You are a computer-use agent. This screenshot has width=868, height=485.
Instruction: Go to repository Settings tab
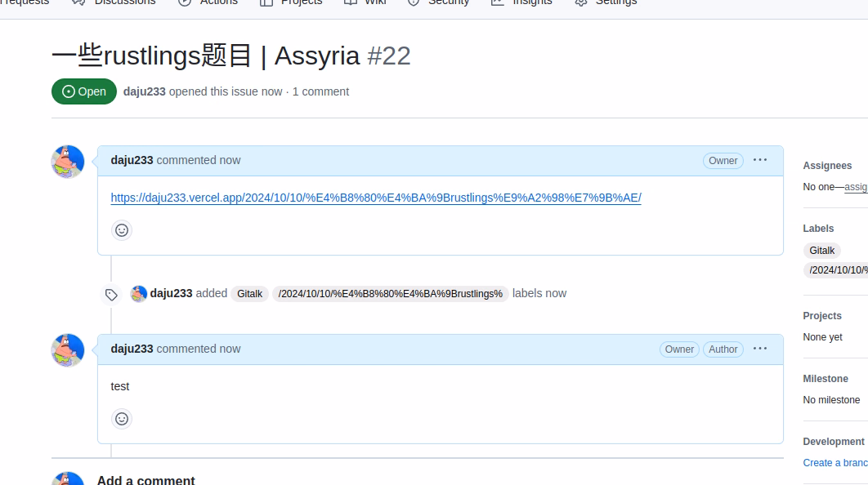(606, 2)
